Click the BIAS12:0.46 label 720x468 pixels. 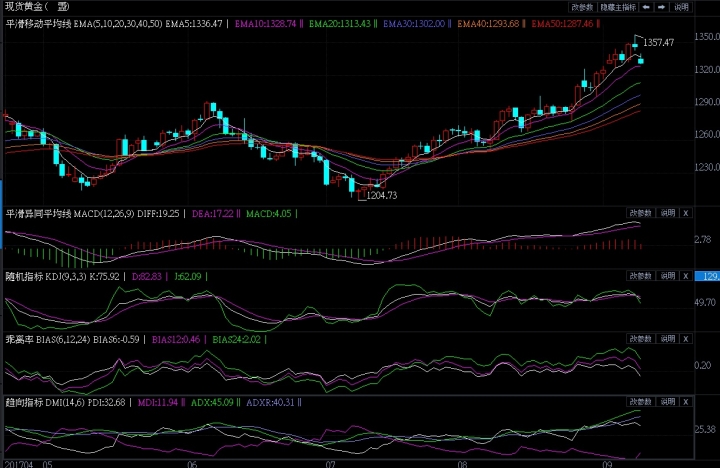pos(176,339)
